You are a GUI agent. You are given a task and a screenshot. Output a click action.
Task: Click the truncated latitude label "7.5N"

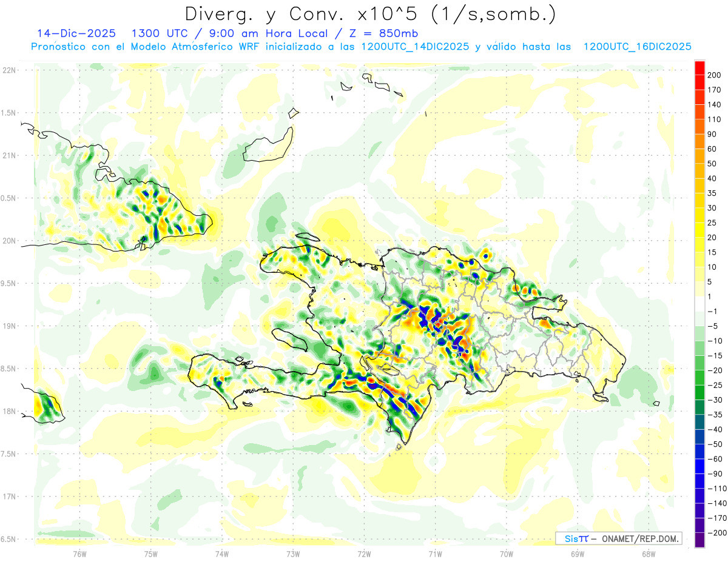click(8, 453)
